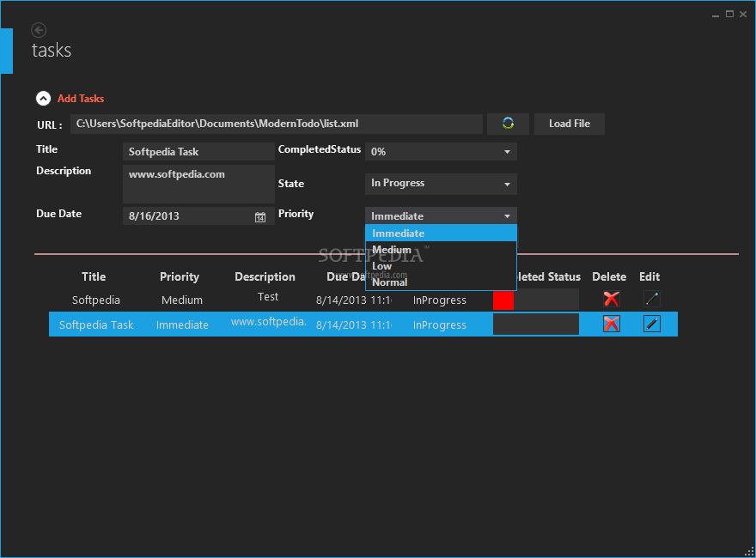
Task: Click the Test description cell
Action: click(268, 297)
